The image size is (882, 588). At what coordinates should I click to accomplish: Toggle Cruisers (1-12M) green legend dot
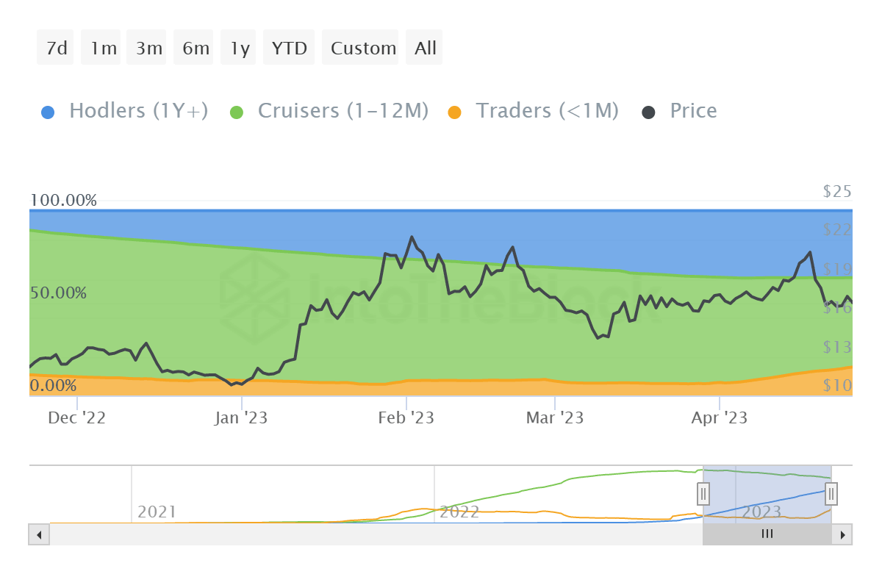point(237,112)
